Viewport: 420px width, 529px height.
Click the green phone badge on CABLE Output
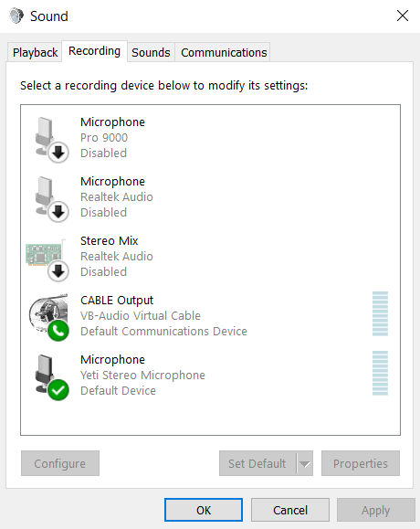pos(58,331)
